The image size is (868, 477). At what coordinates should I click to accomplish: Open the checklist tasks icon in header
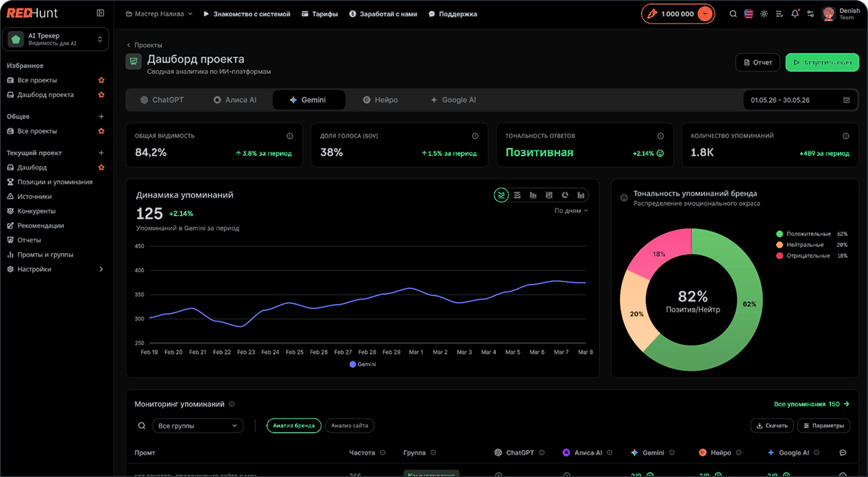point(779,14)
